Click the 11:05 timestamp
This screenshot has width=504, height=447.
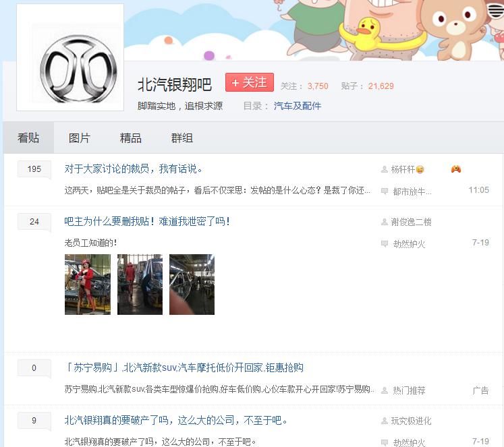479,190
